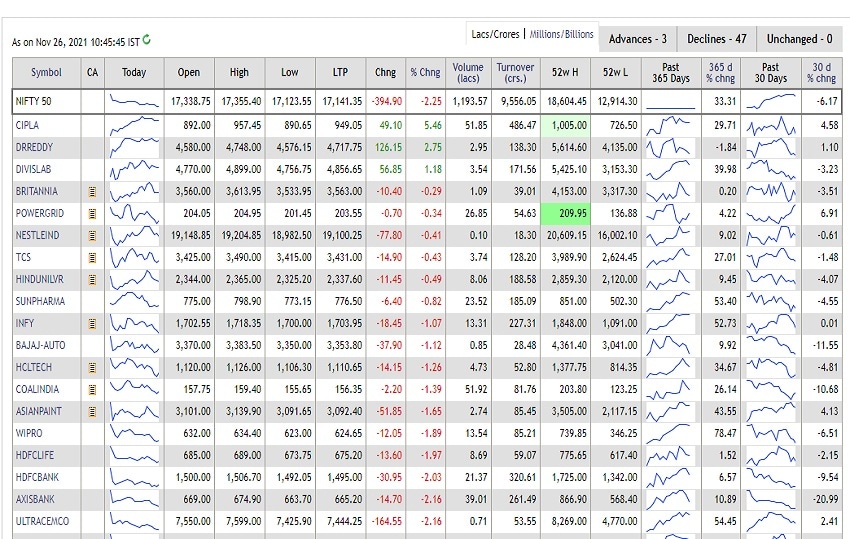Click CIPLA percent change 5.46

[433, 125]
